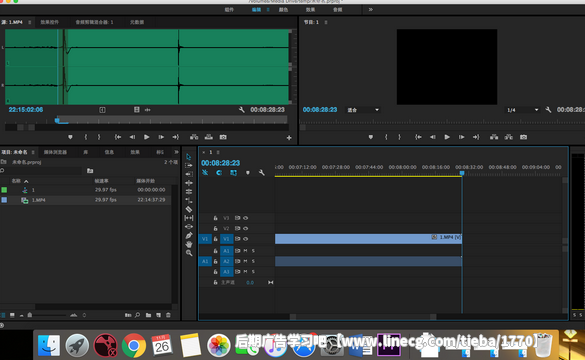Open Project panel menu icon

33,152
